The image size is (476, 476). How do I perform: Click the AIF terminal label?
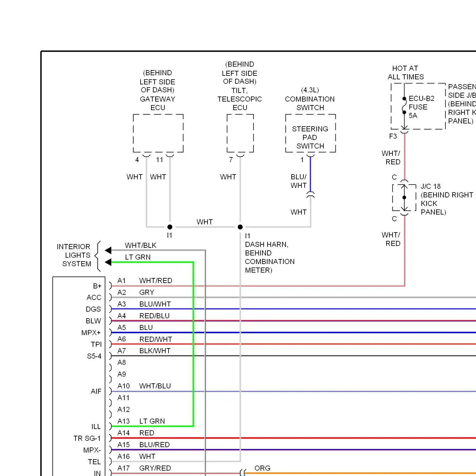(96, 391)
